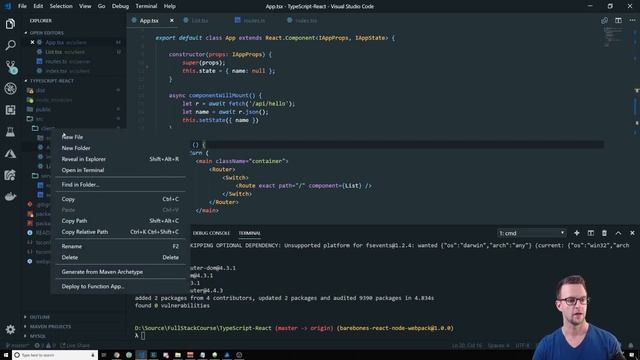The width and height of the screenshot is (640, 360).
Task: Open the Search view in activity bar
Action: 10,45
